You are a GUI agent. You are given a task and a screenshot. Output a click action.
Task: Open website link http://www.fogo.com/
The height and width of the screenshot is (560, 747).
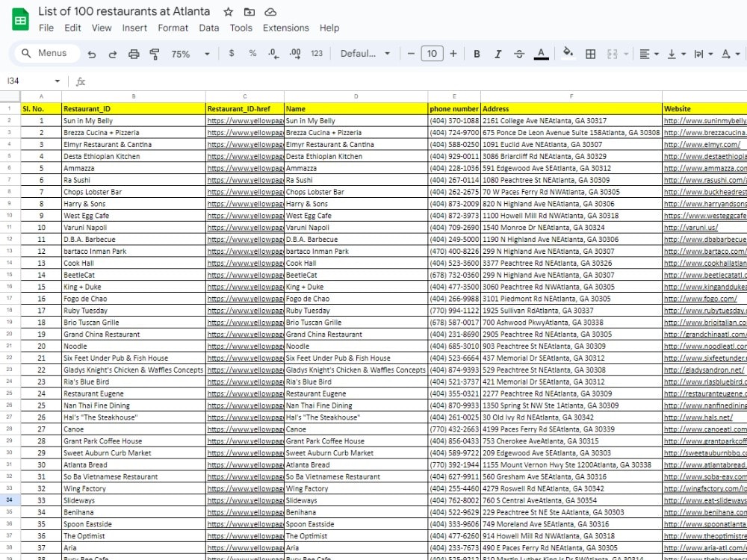tap(701, 299)
